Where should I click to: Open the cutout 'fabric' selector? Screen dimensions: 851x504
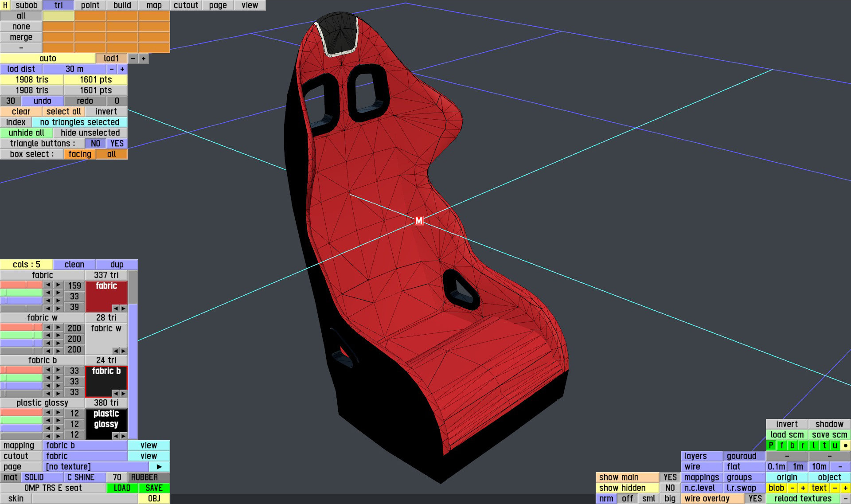coord(84,456)
